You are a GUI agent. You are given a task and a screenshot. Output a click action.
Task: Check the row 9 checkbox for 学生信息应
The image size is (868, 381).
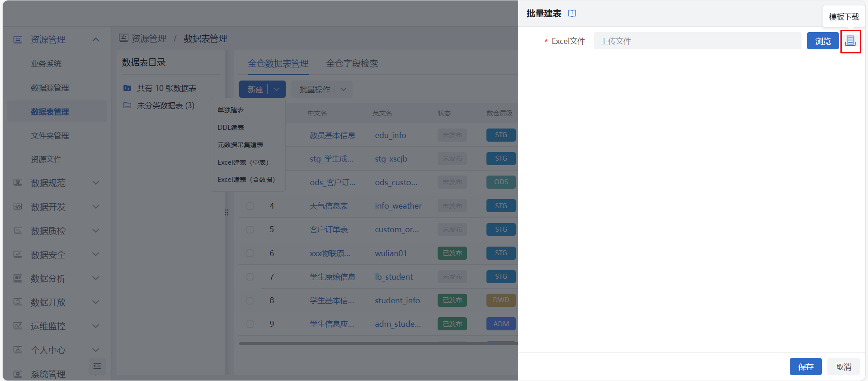[250, 324]
